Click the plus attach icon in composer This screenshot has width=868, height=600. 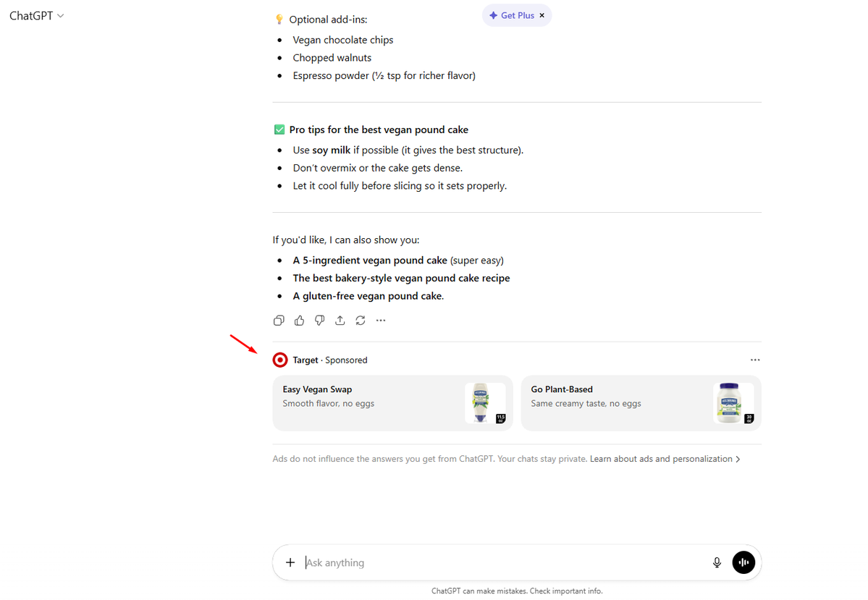point(290,562)
